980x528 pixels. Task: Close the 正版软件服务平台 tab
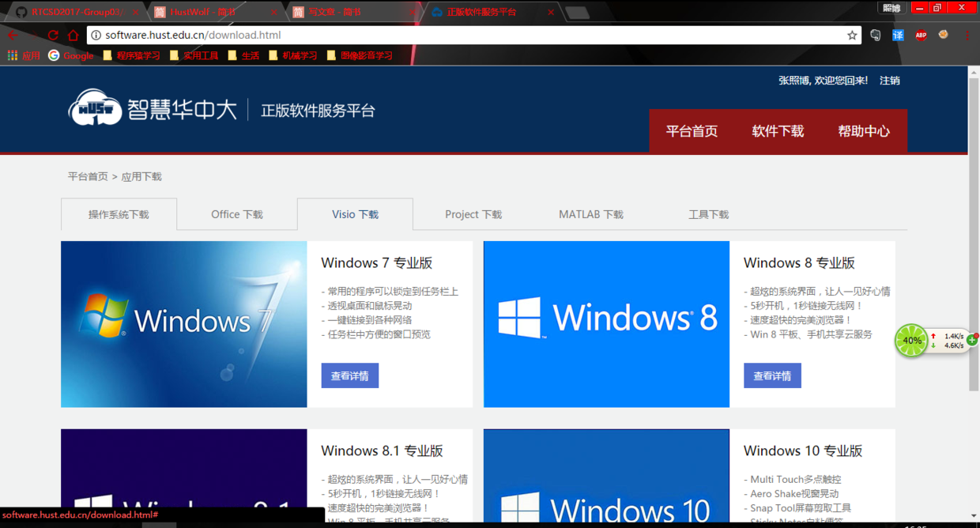(x=551, y=12)
